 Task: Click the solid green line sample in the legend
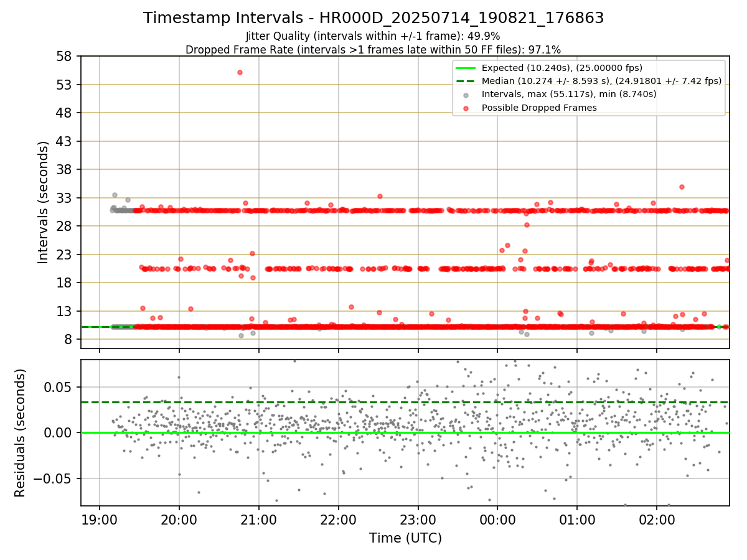click(x=466, y=68)
